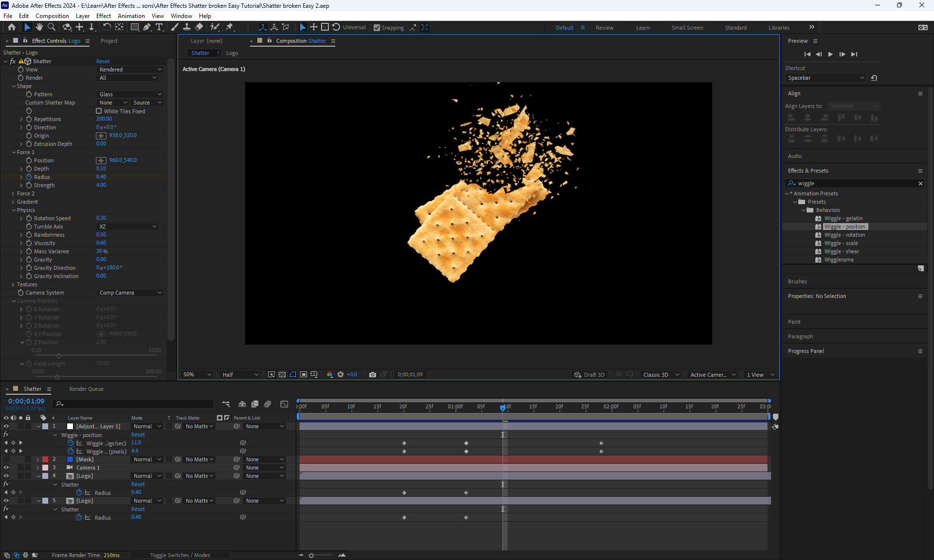Select the Hand tool in toolbar
This screenshot has width=934, height=560.
click(x=39, y=27)
